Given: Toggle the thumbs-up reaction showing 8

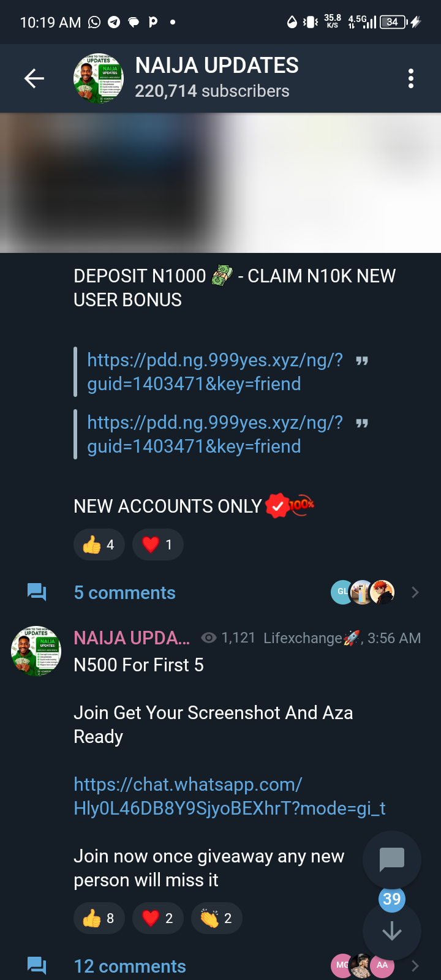Looking at the screenshot, I should coord(99,918).
